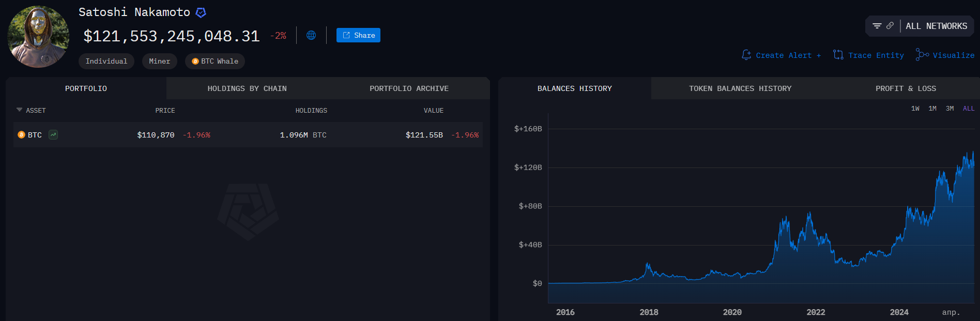The width and height of the screenshot is (980, 321).
Task: Click the network filter icon
Action: [877, 26]
